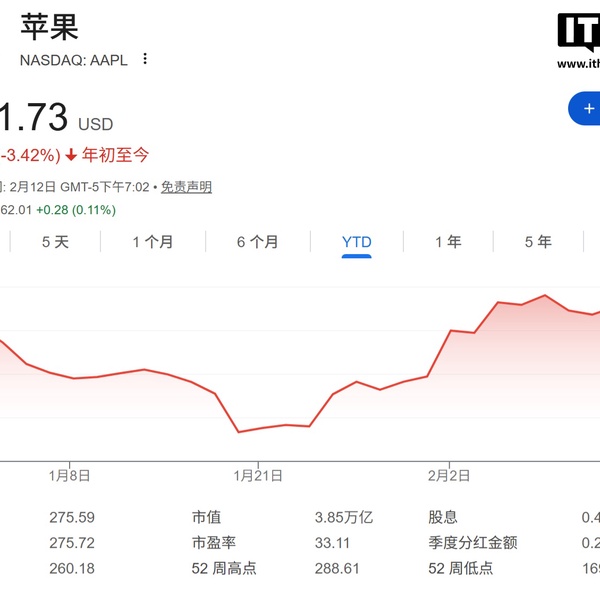Click the chart's lowest point near 1月21日

point(239,432)
